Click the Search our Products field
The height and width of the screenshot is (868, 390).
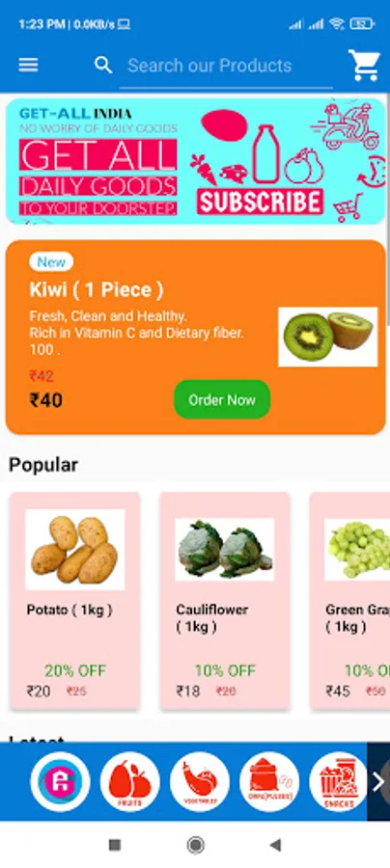pyautogui.click(x=226, y=66)
